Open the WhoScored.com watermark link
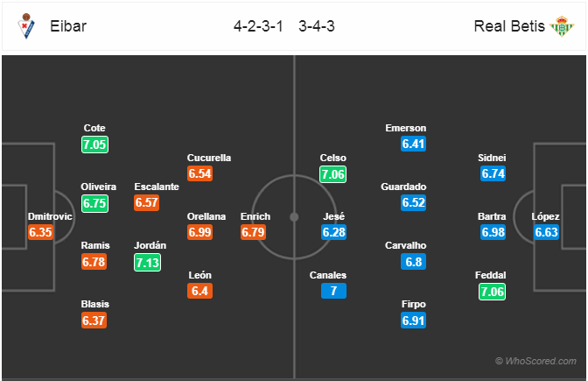This screenshot has width=588, height=381. [x=535, y=361]
